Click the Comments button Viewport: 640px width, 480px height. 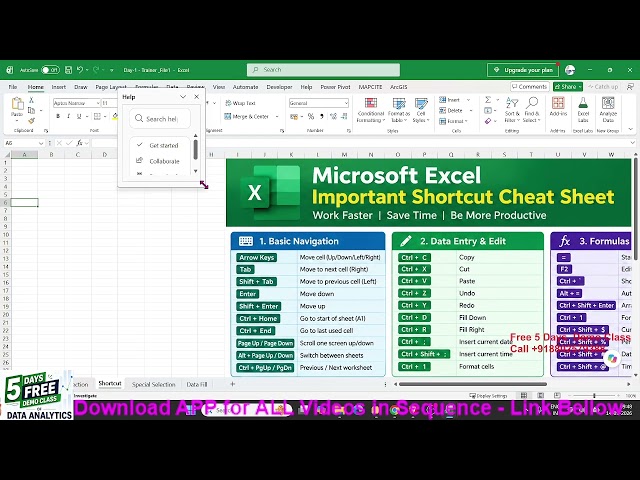[x=529, y=87]
